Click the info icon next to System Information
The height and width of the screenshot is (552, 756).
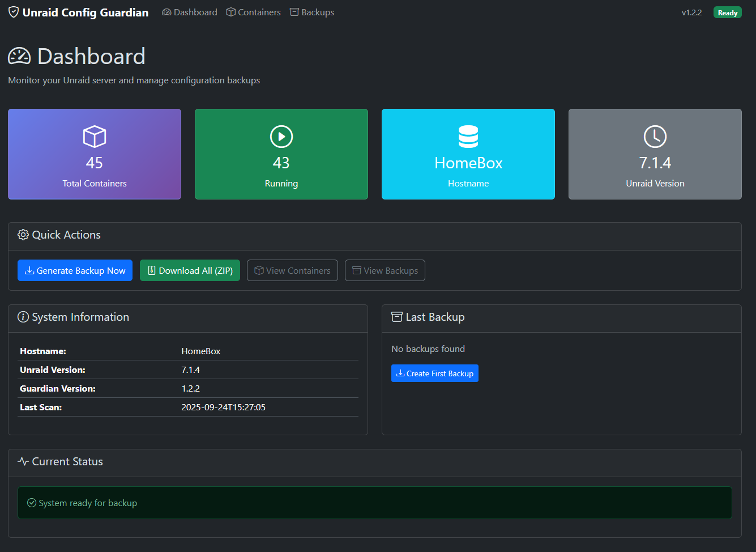pos(23,317)
